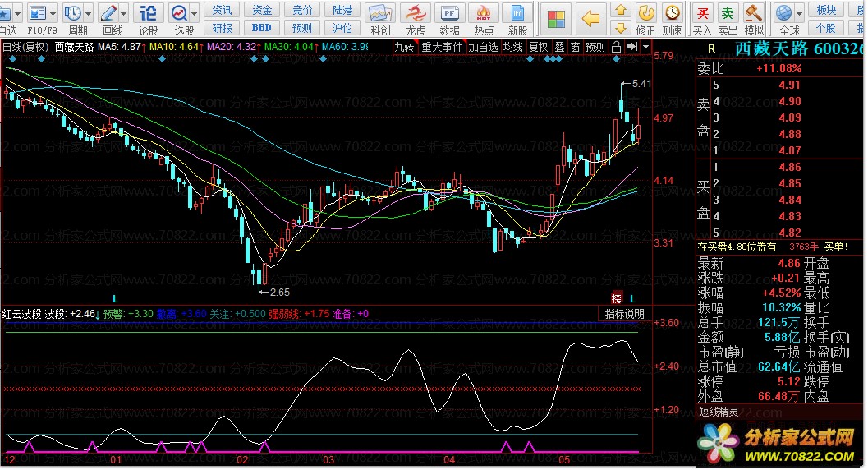Open the BBD tab
Viewport: 868px width, 470px height.
point(262,28)
